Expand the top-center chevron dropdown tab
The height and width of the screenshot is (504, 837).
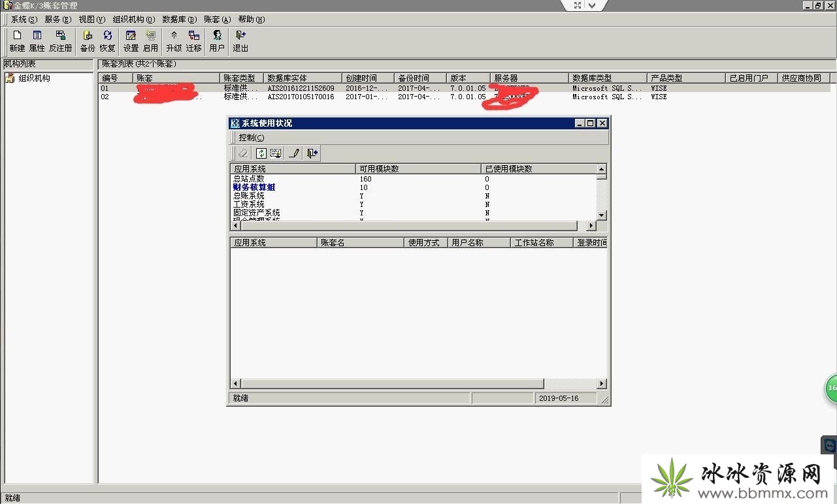click(593, 5)
